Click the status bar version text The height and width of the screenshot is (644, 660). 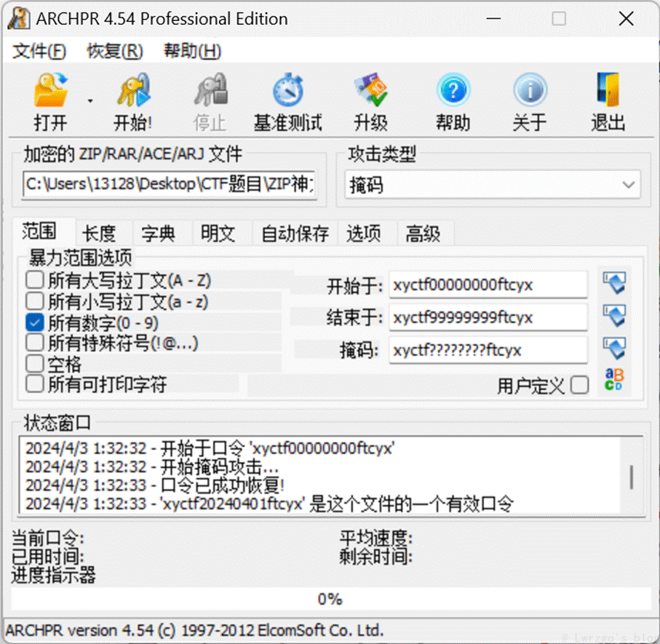(194, 630)
